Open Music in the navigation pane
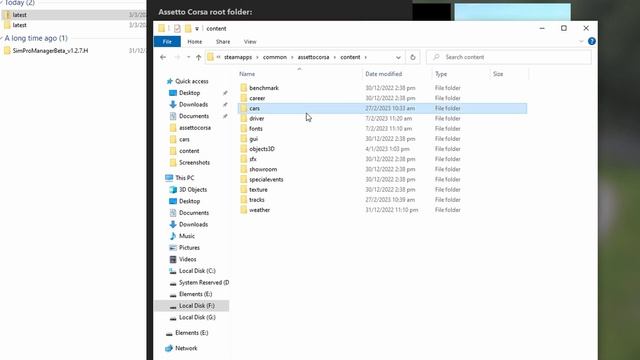Viewport: 640px width, 360px height. (x=187, y=236)
